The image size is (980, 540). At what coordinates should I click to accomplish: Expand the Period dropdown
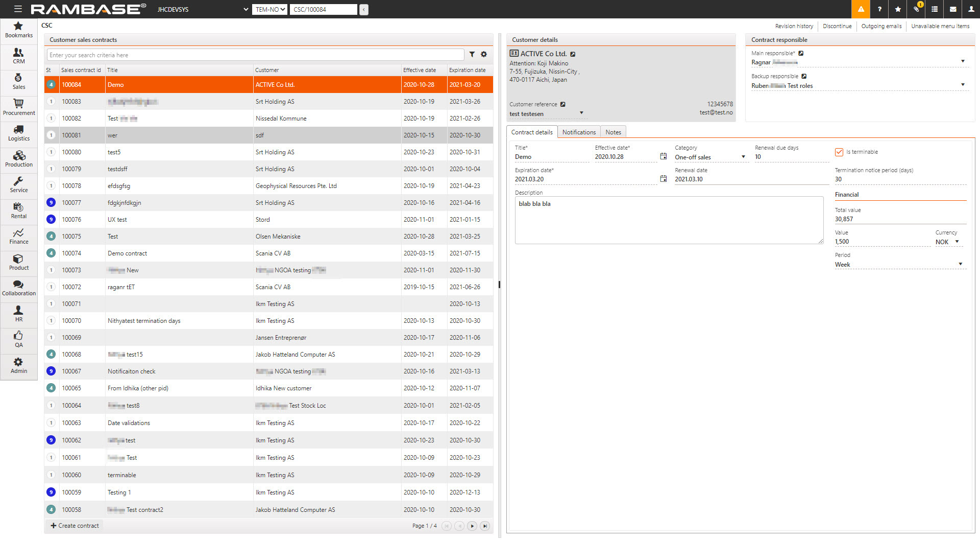pyautogui.click(x=960, y=264)
